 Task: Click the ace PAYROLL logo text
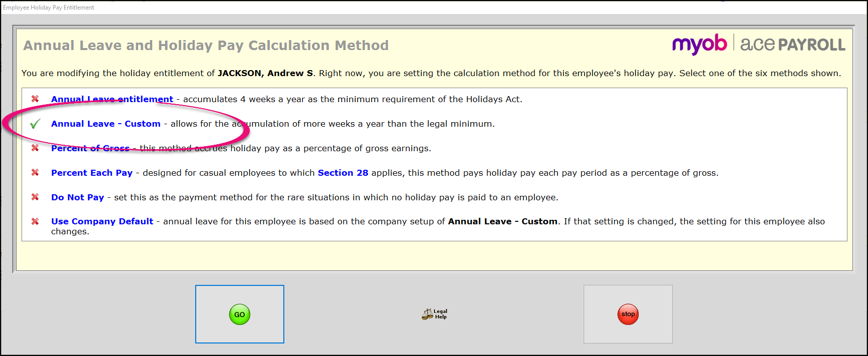click(x=792, y=45)
